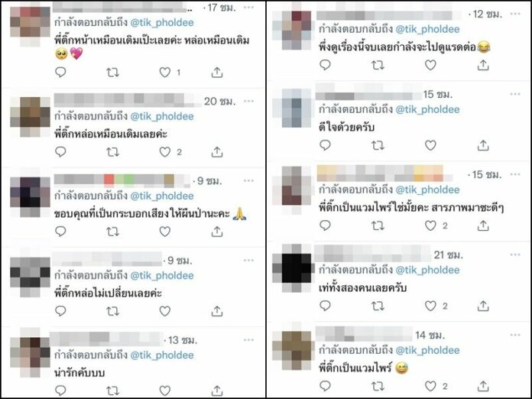Open @tik_pholdee link in the 12 ชม. reply
Screen dimensions: 532x399
[427, 29]
